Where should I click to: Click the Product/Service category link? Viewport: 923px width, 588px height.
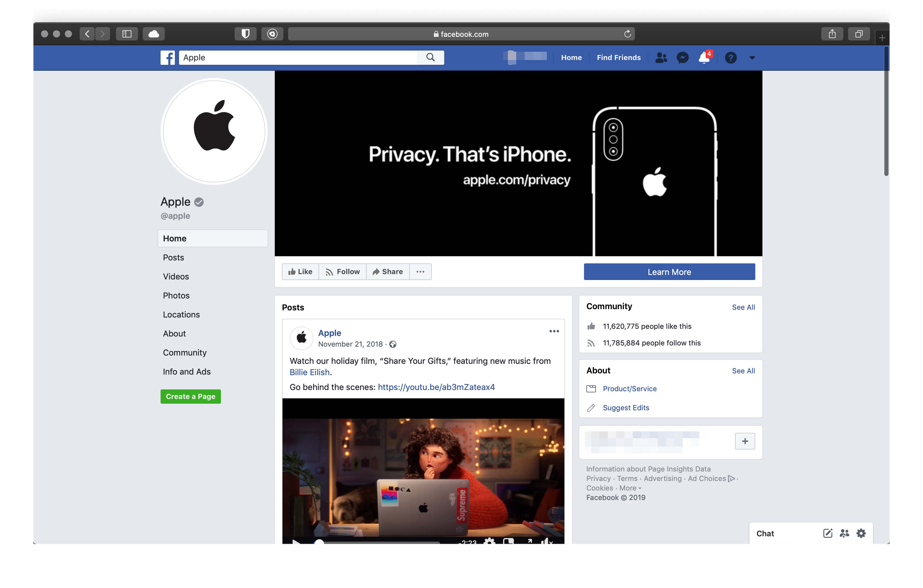point(630,389)
